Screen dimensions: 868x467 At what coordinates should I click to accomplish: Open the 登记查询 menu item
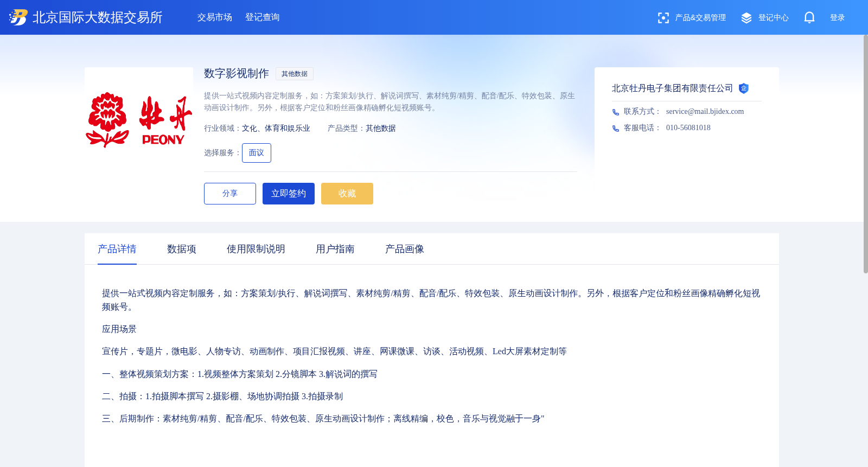pos(263,17)
